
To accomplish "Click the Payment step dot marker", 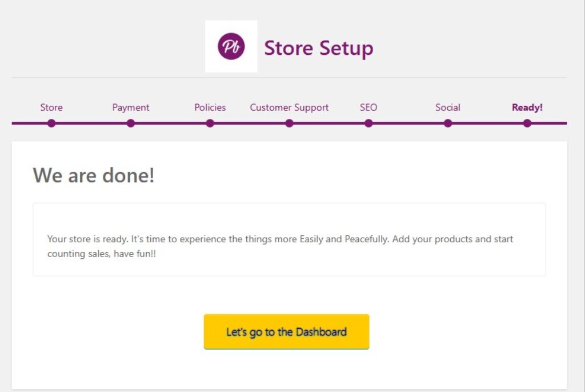I will pyautogui.click(x=131, y=123).
